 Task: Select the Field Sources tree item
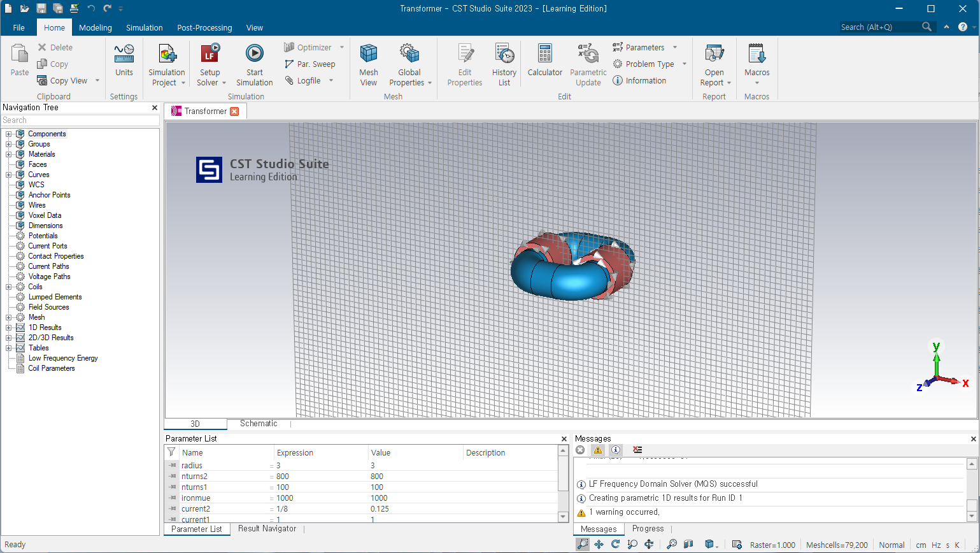click(x=49, y=307)
